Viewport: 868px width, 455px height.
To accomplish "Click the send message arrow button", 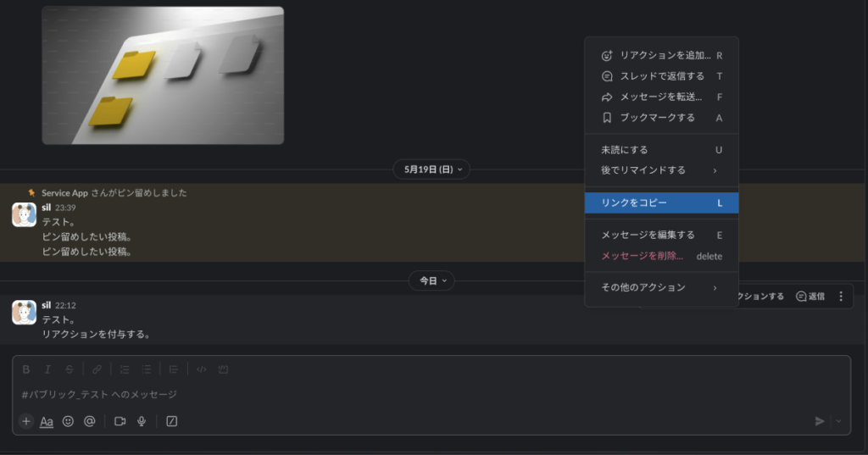I will (819, 421).
